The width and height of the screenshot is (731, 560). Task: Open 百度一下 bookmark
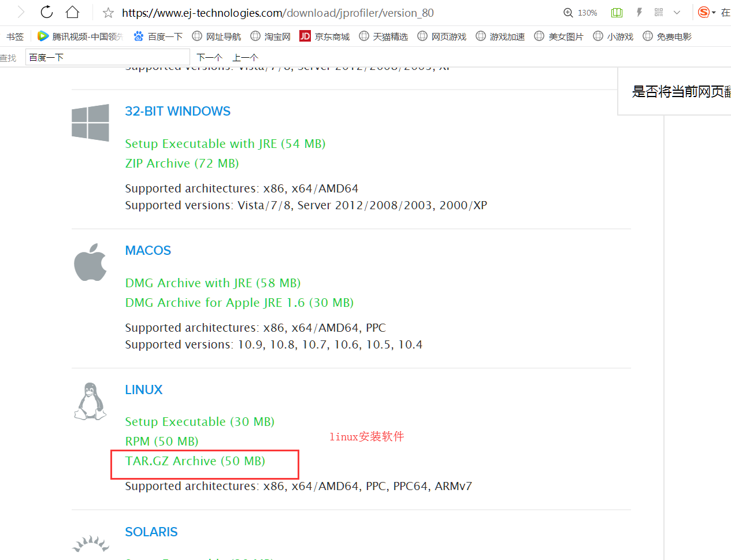[x=158, y=36]
